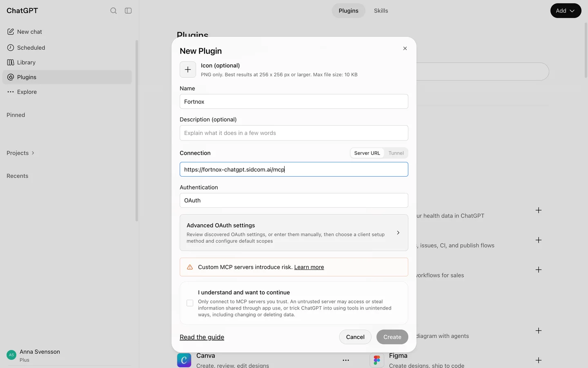Click the Figma app icon

coord(377,360)
